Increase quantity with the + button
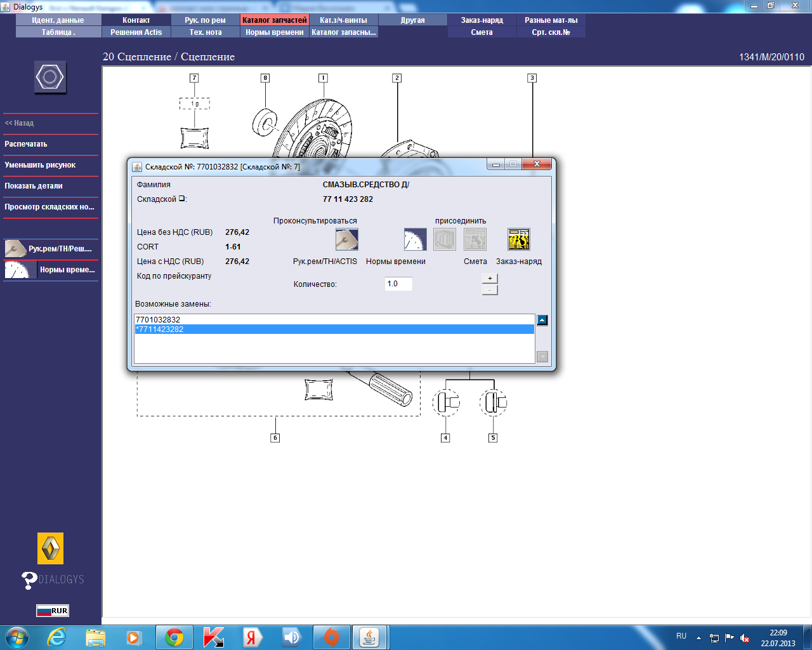Viewport: 812px width, 650px height. 490,278
